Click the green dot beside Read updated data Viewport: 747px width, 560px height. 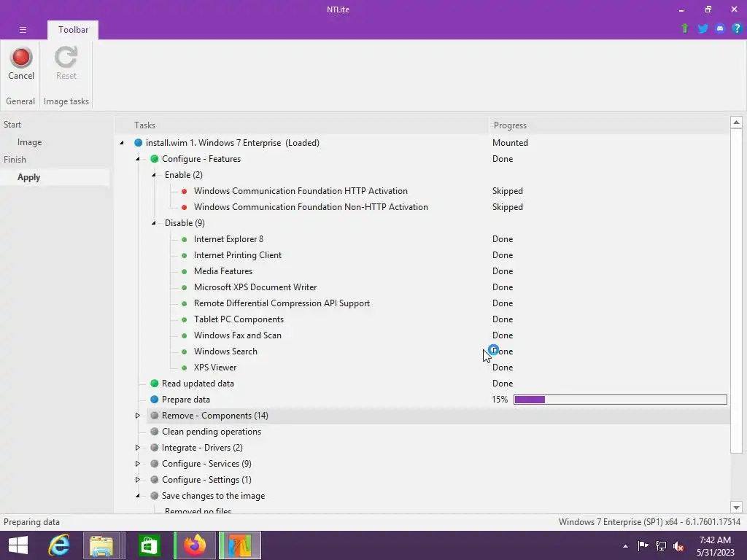155,384
